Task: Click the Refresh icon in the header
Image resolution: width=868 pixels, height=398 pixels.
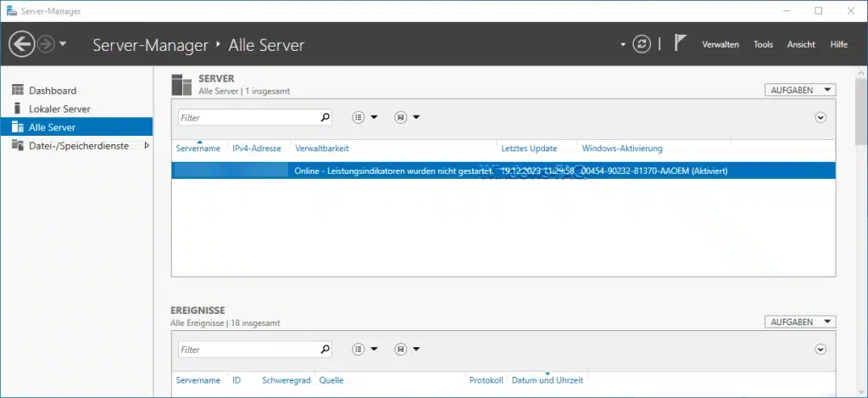Action: coord(642,44)
